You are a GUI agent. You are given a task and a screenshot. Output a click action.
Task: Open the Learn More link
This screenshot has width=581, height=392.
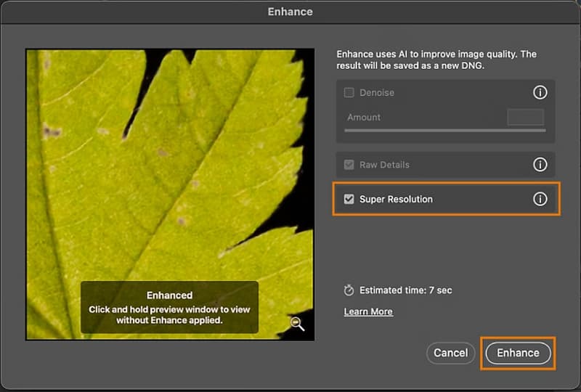click(x=368, y=311)
